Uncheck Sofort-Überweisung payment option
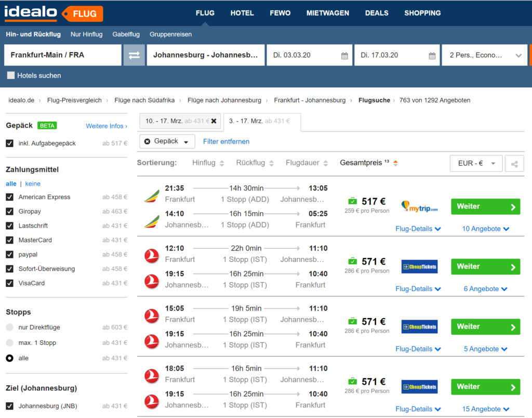 9,269
